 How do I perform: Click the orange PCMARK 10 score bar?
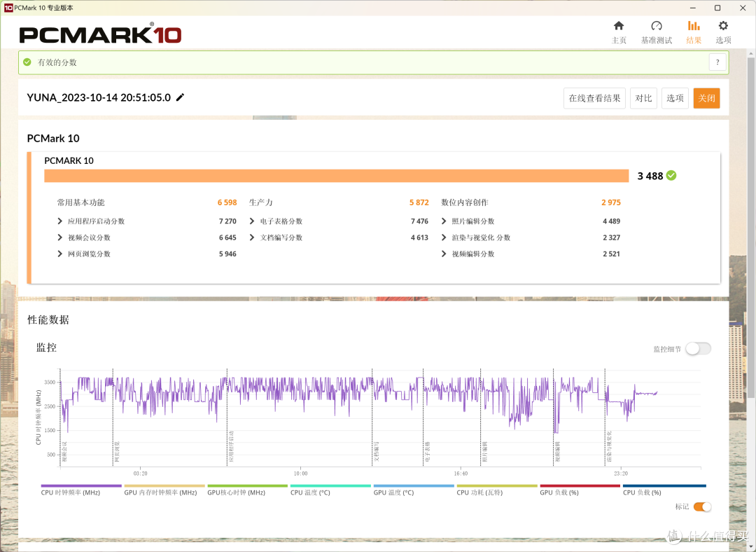(x=337, y=176)
